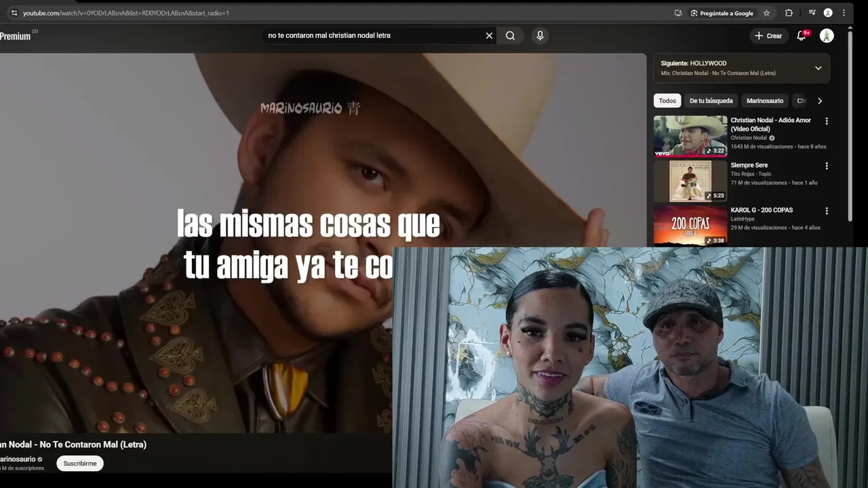Click the Siguiente: HOLLYWOOD title text
Image resolution: width=868 pixels, height=488 pixels.
[x=693, y=63]
